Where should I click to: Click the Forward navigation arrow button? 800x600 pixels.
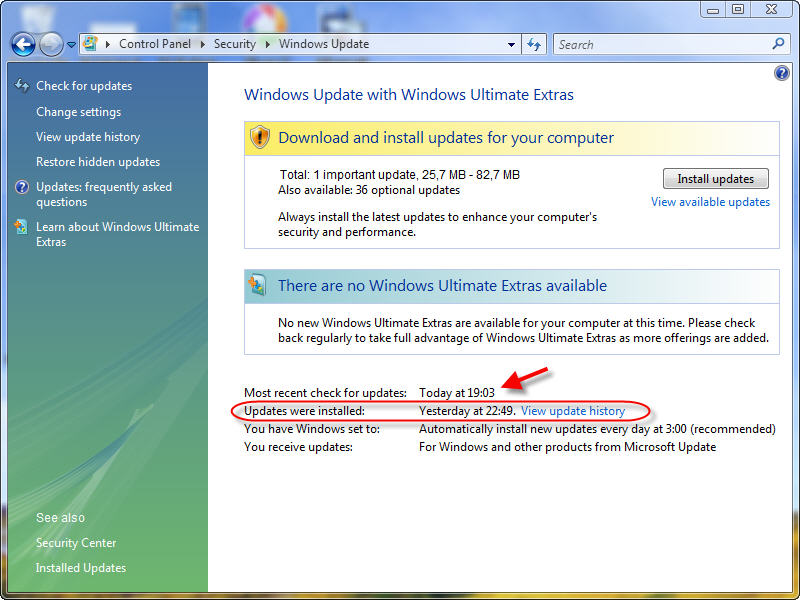click(x=50, y=44)
